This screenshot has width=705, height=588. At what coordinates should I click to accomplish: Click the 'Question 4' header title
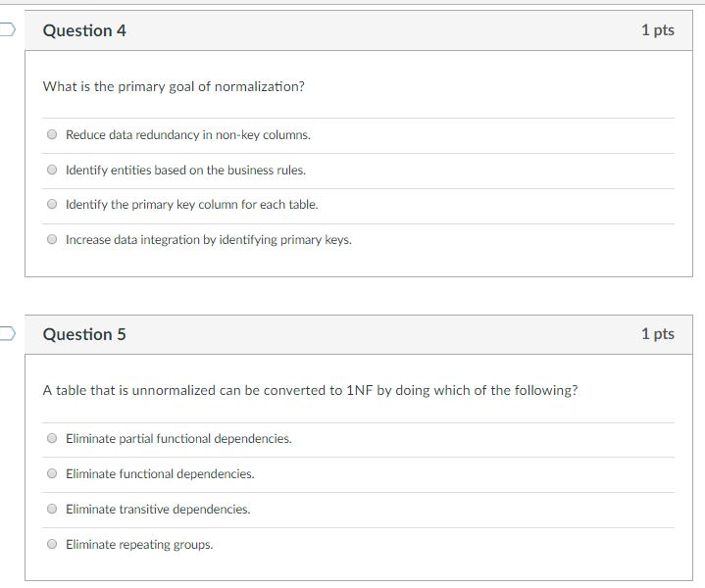pyautogui.click(x=84, y=30)
